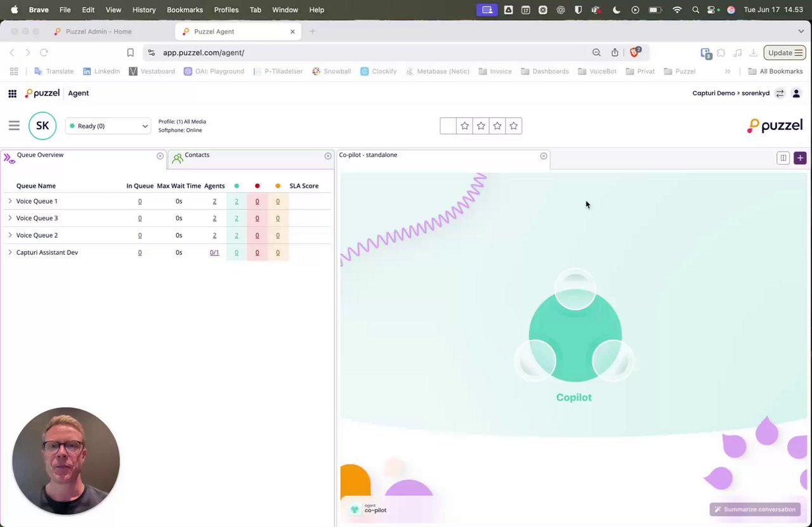Click the SLA Score column header
This screenshot has height=527, width=812.
(x=304, y=186)
